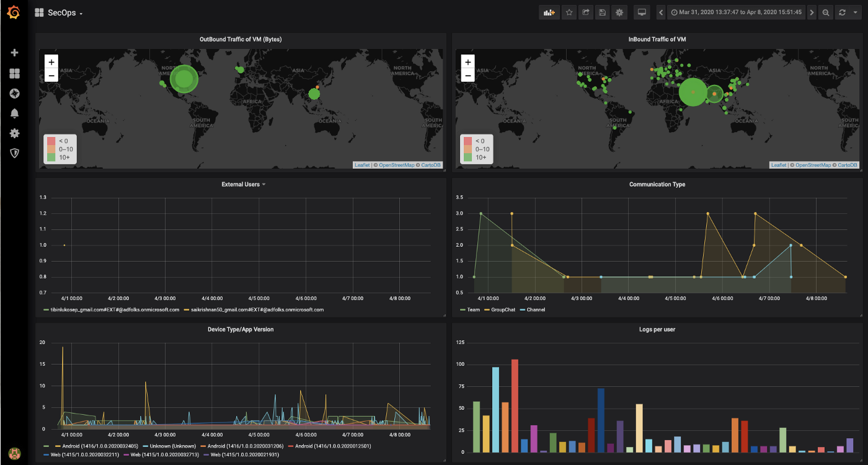Click the Channel legend color swatch
This screenshot has width=868, height=465.
(x=523, y=309)
